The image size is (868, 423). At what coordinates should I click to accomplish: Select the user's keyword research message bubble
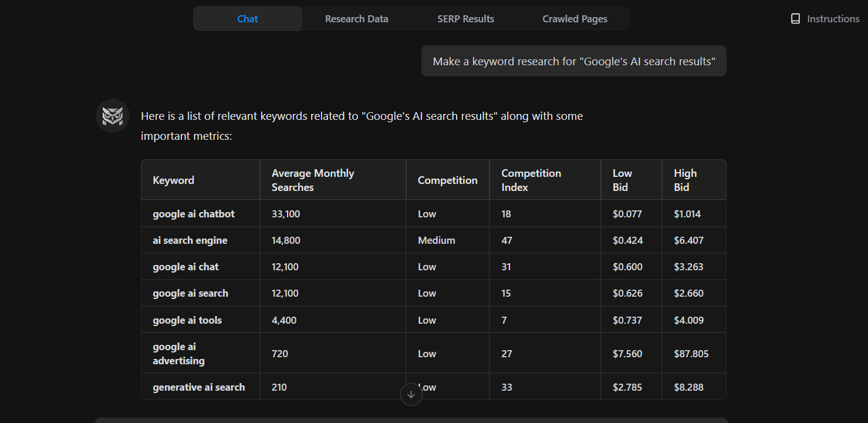point(573,61)
